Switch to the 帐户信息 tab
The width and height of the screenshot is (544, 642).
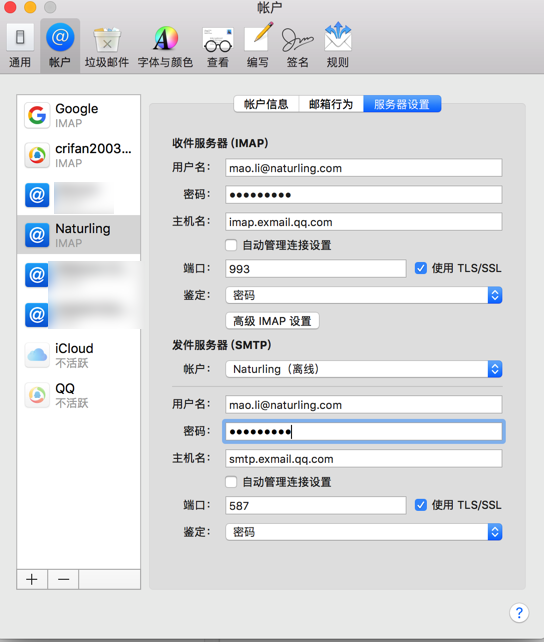pos(266,104)
